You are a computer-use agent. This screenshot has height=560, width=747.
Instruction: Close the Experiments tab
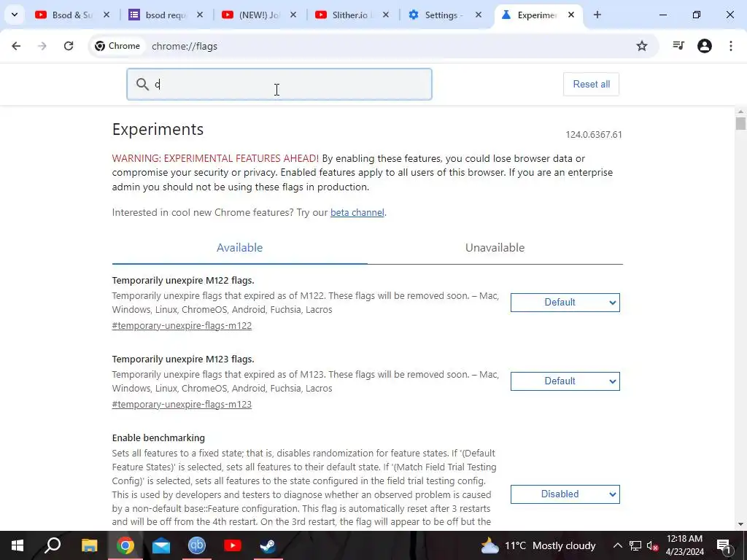coord(571,15)
